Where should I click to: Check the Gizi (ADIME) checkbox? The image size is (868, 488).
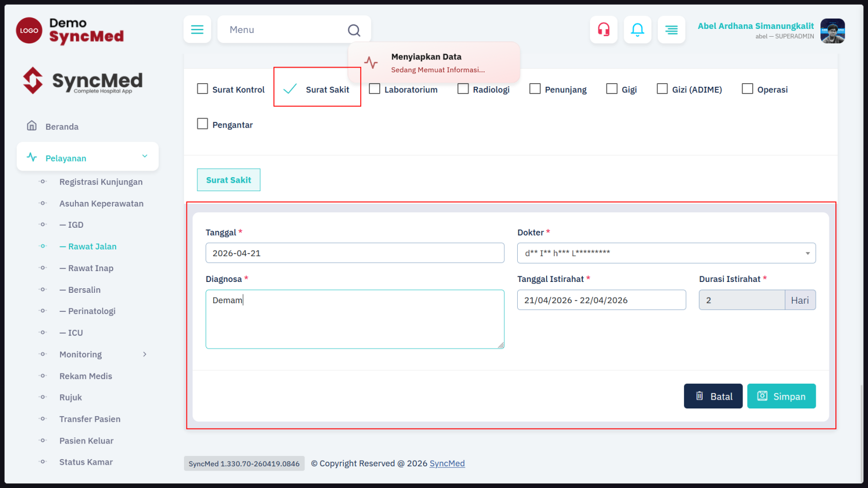pyautogui.click(x=662, y=89)
